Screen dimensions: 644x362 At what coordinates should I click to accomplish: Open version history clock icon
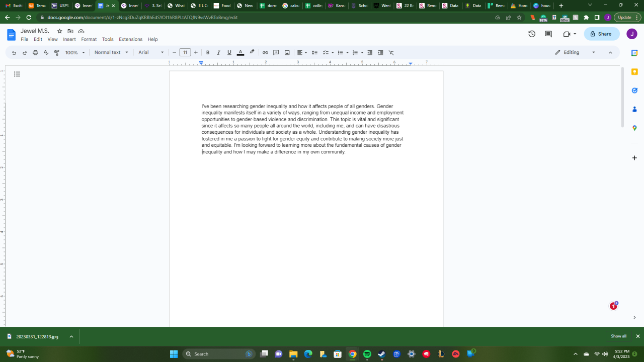point(532,34)
